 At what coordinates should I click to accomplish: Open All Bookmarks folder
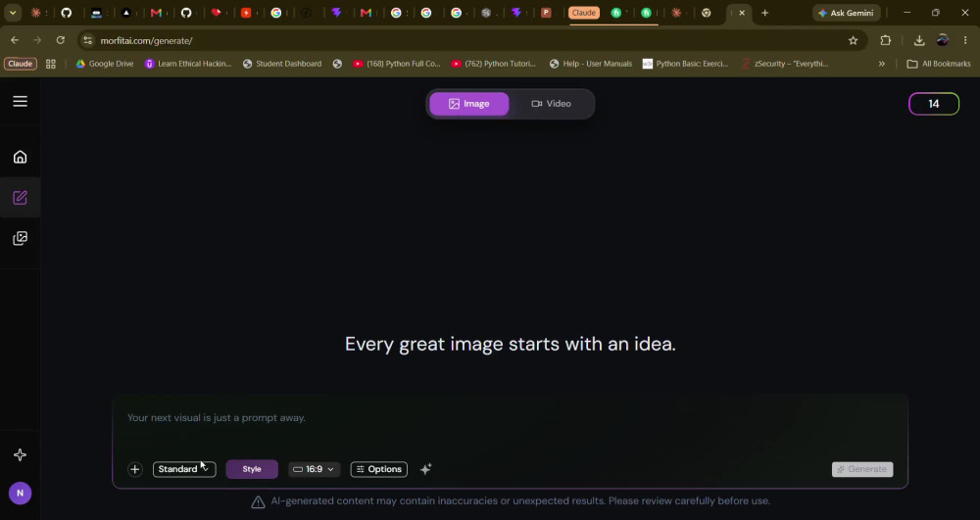click(x=939, y=64)
